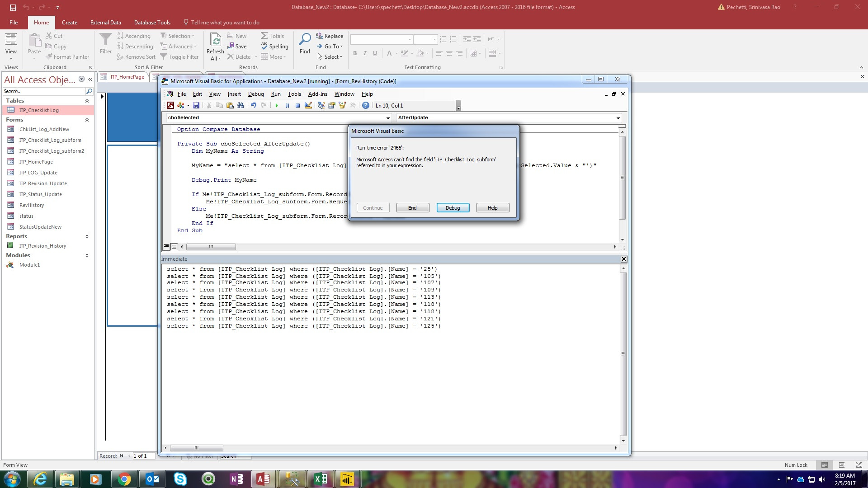Open the RevHistory form in navigation pane
Image resolution: width=868 pixels, height=488 pixels.
click(x=32, y=205)
